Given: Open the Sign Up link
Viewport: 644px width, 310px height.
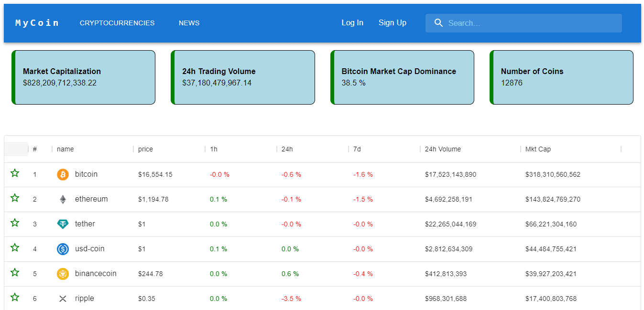Looking at the screenshot, I should point(393,23).
